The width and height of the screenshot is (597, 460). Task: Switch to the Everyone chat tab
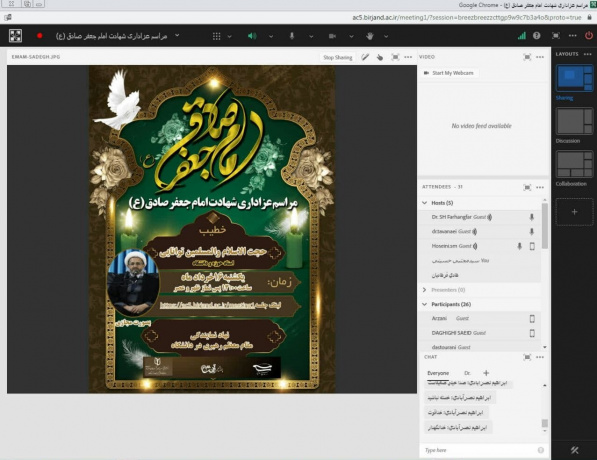(438, 373)
